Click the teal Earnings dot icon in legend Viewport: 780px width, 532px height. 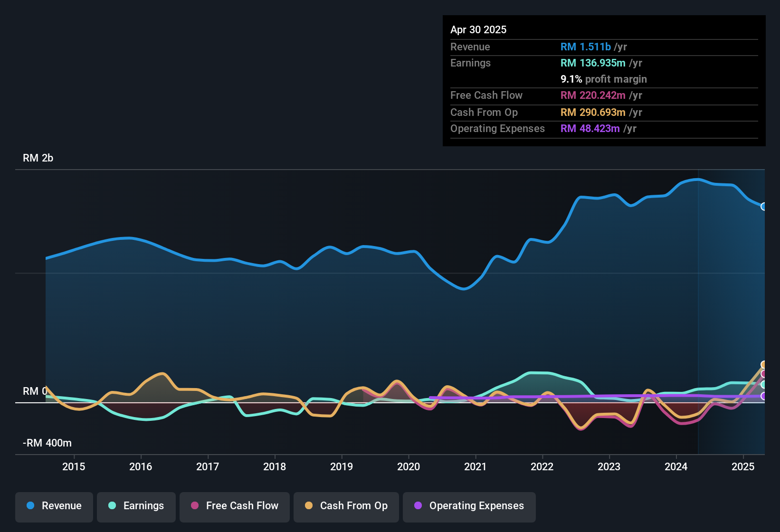click(112, 506)
